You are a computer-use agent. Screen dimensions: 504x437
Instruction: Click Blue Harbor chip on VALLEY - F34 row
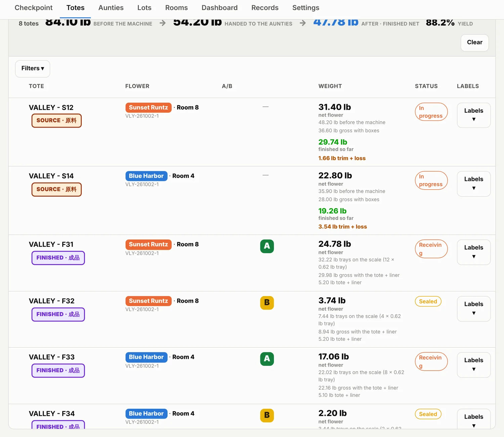[x=146, y=414]
